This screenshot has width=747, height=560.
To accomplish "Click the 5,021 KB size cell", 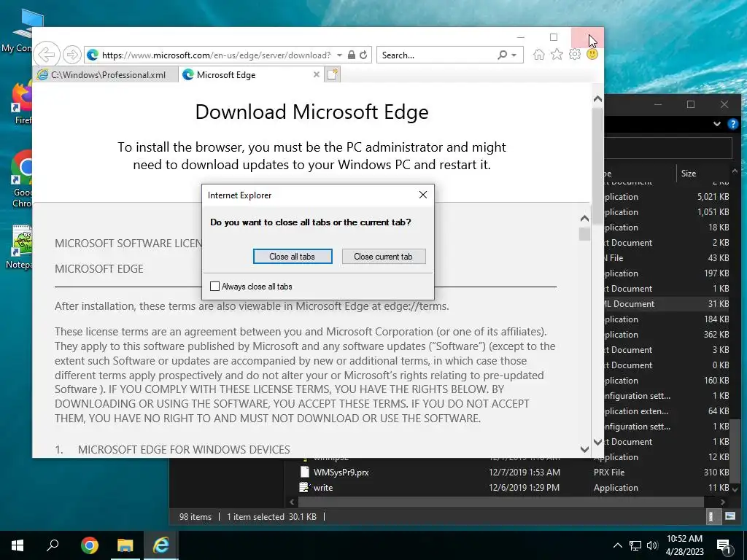I will (x=713, y=197).
